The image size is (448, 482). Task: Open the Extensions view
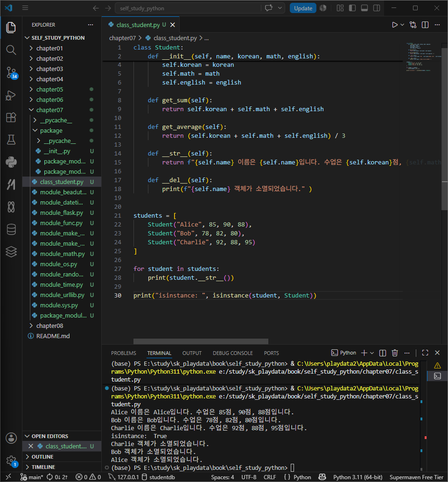[11, 117]
